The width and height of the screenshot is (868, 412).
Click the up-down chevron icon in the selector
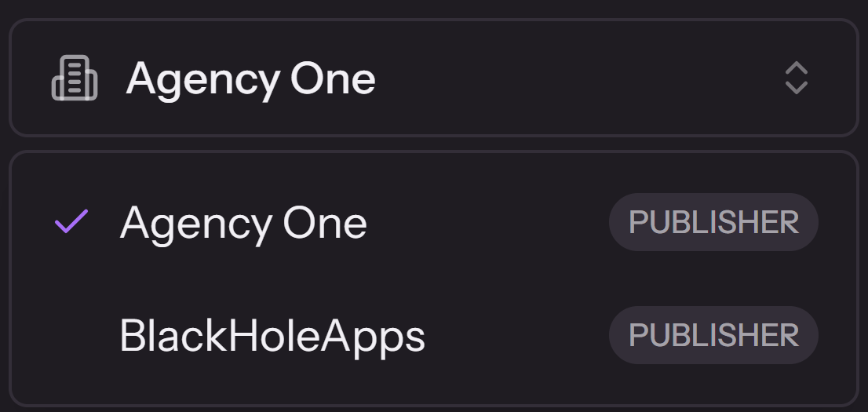pyautogui.click(x=796, y=78)
